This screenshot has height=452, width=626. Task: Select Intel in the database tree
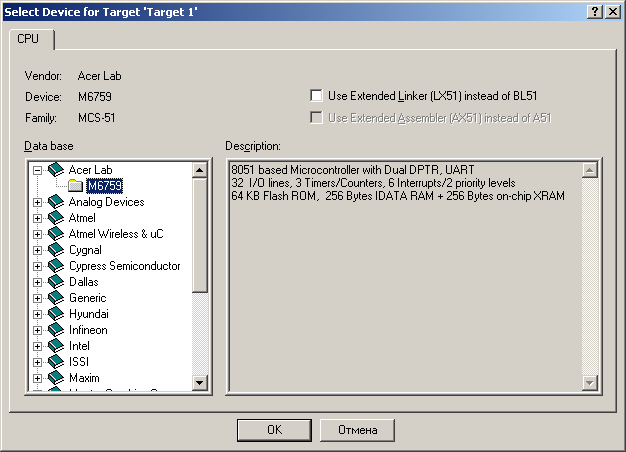(79, 345)
